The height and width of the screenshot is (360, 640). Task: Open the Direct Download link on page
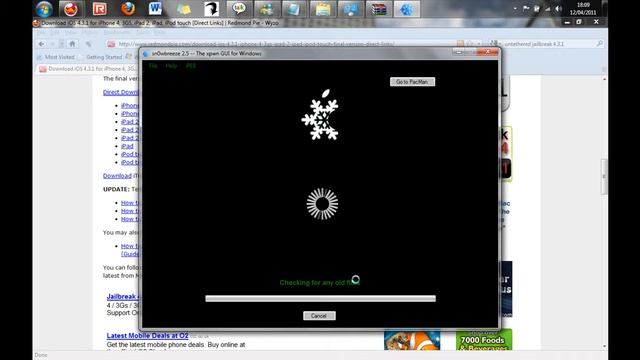[121, 92]
